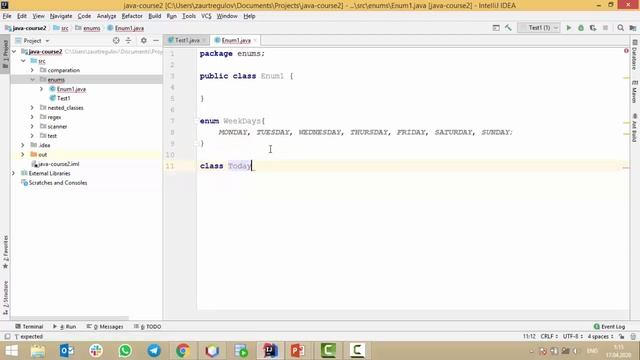Run the Test1 configuration
Screen dimensions: 640x360
[569, 28]
